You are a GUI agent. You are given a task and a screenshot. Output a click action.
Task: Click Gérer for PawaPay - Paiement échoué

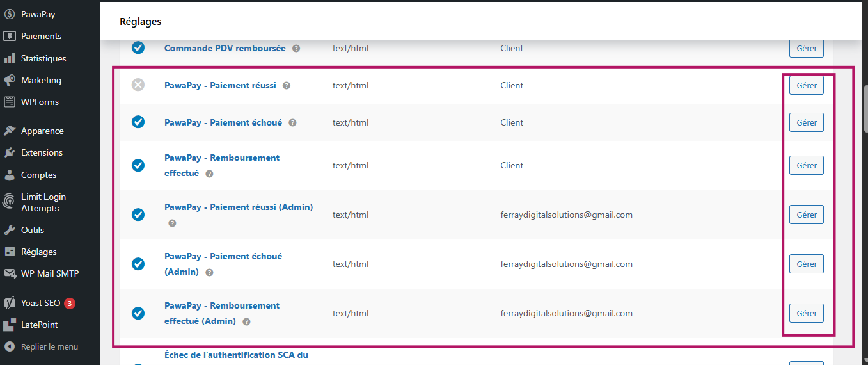tap(807, 122)
